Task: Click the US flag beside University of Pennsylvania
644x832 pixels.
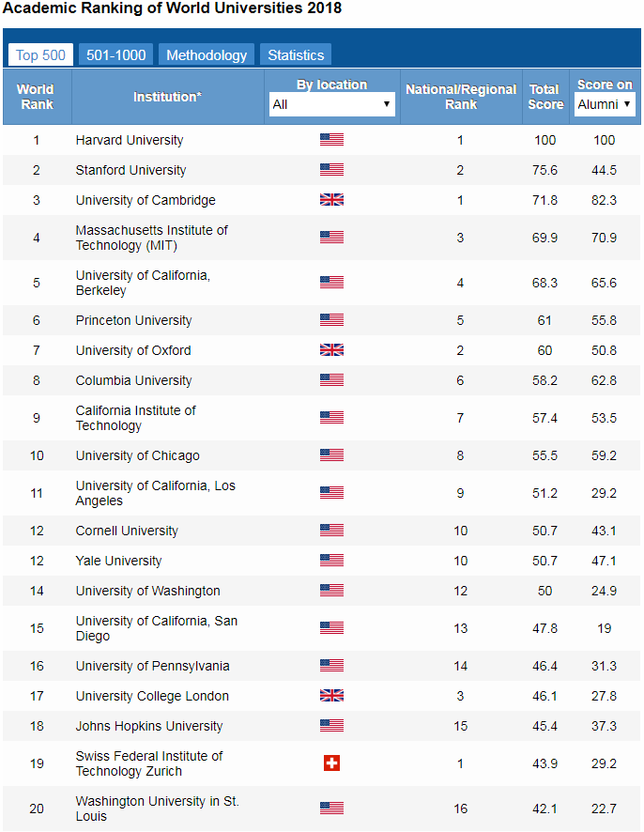Action: pyautogui.click(x=331, y=666)
